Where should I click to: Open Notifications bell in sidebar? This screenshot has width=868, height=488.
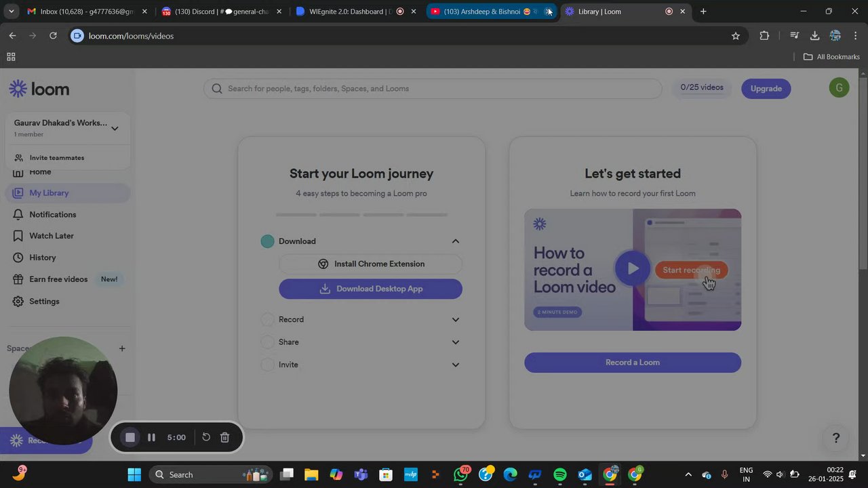(x=45, y=214)
